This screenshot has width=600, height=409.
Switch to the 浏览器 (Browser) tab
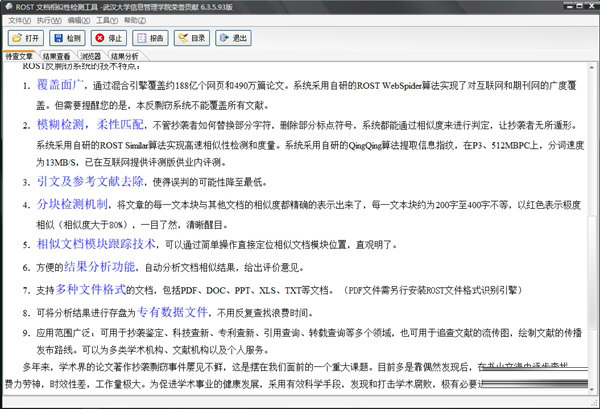pyautogui.click(x=91, y=57)
